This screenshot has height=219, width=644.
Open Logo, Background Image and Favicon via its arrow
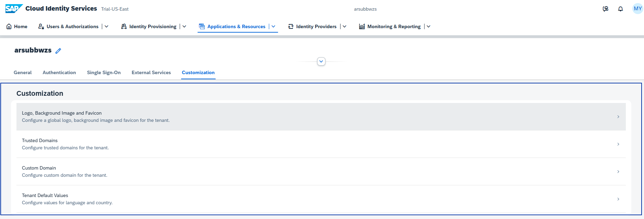(x=618, y=117)
